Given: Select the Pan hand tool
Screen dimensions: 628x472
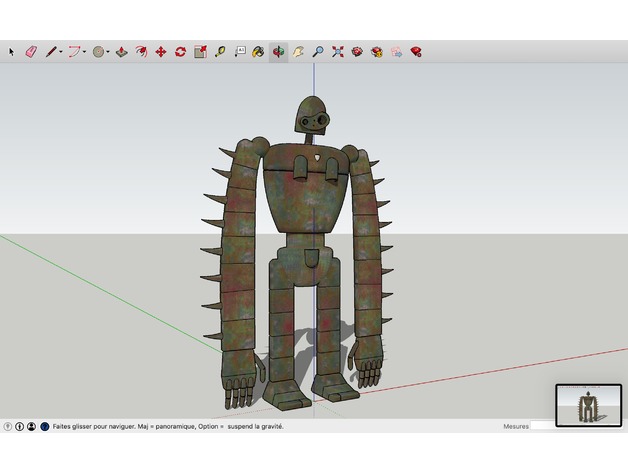Looking at the screenshot, I should click(298, 52).
